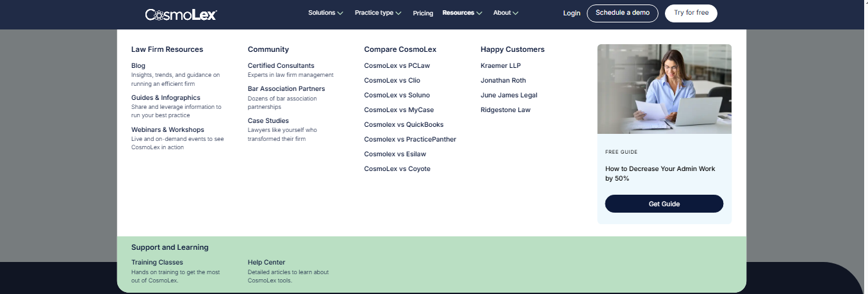Open Bar Association Partners
Viewport: 868px width, 294px height.
click(x=286, y=88)
